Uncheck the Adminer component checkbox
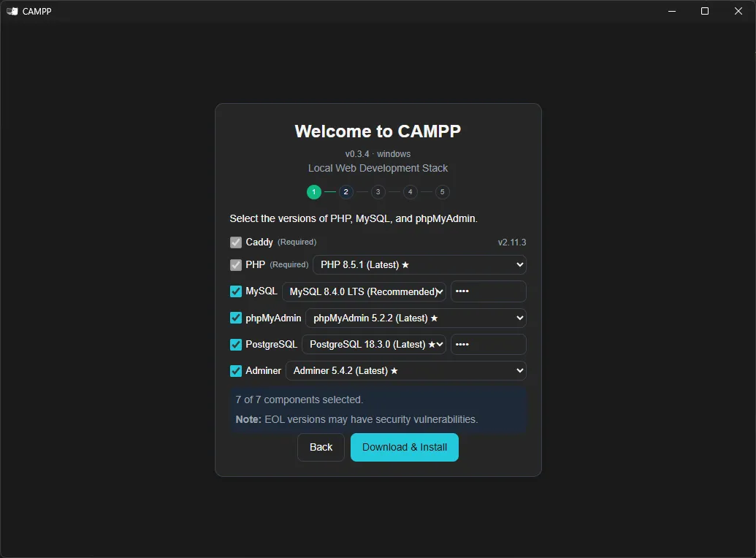Screen dimensions: 756x558 click(236, 371)
